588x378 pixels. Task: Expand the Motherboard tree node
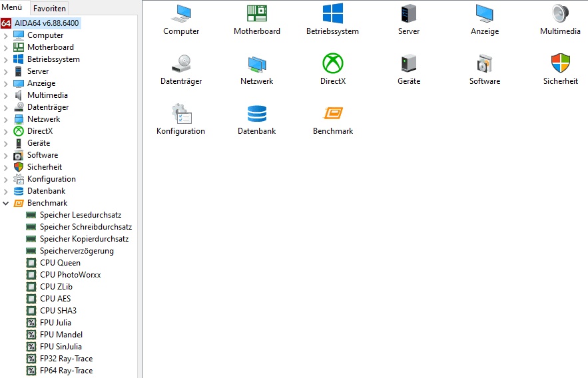click(5, 48)
